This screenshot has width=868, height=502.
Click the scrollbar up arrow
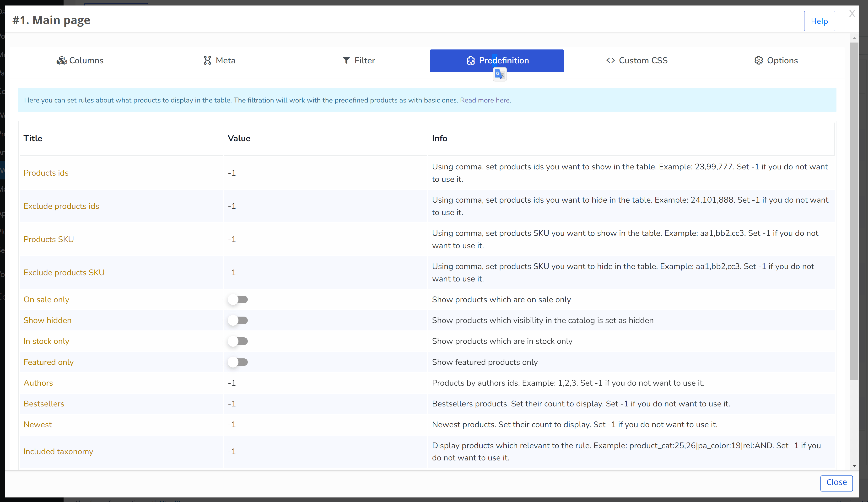pos(854,38)
